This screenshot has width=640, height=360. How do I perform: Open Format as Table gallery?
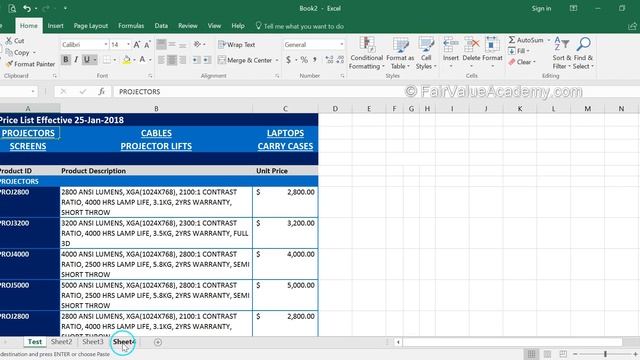(x=400, y=53)
